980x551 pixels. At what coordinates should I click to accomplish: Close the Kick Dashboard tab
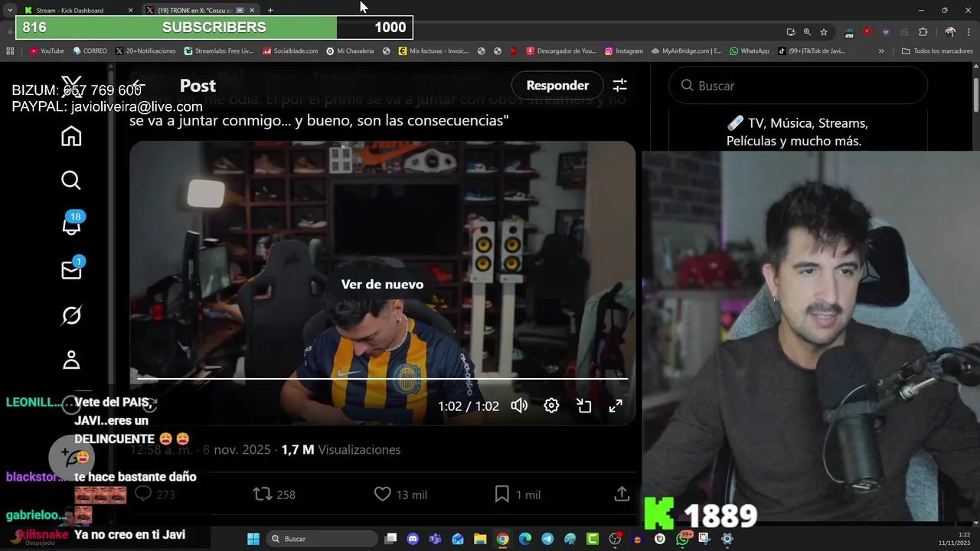click(130, 10)
